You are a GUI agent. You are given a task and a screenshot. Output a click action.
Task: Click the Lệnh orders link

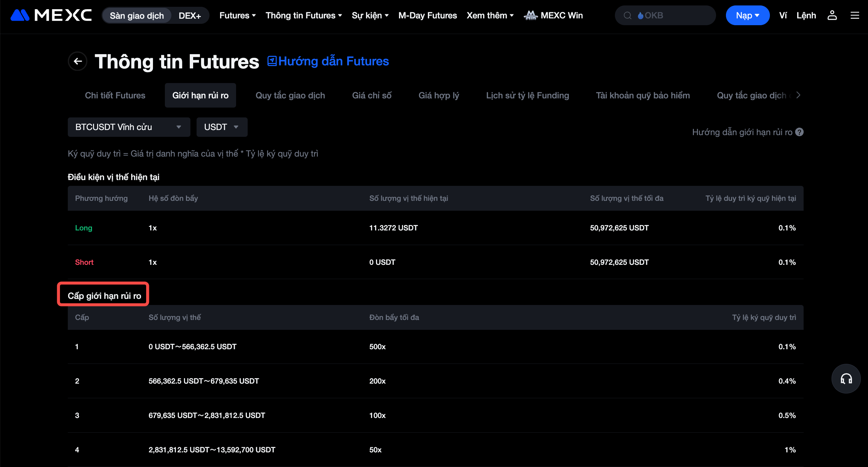806,15
